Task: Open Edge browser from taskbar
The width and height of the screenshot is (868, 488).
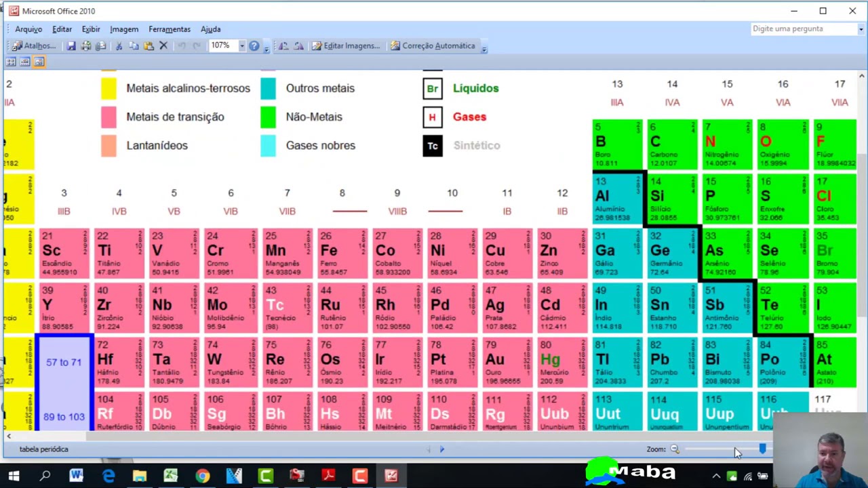Action: coord(108,476)
